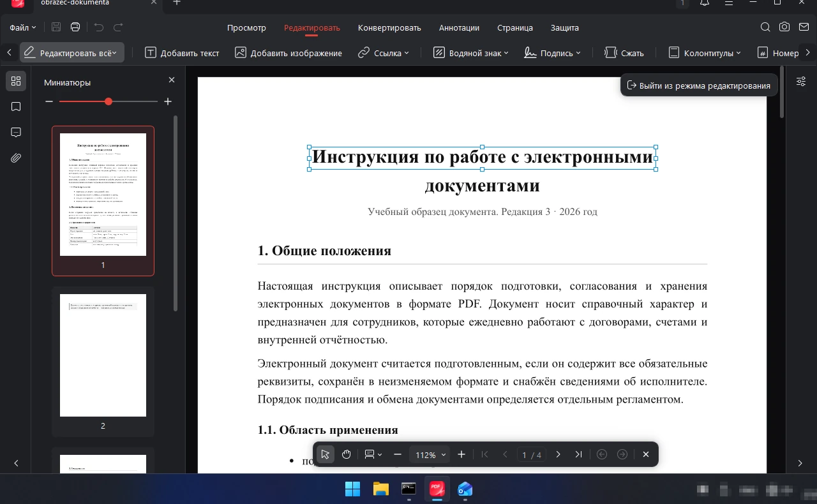Click the Print icon
The height and width of the screenshot is (504, 817).
point(75,27)
